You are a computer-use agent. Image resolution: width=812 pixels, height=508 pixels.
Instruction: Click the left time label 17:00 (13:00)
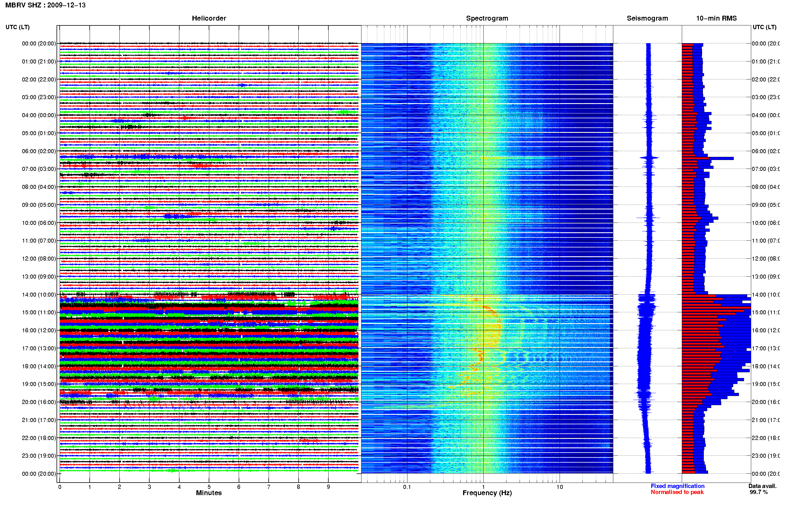click(39, 348)
